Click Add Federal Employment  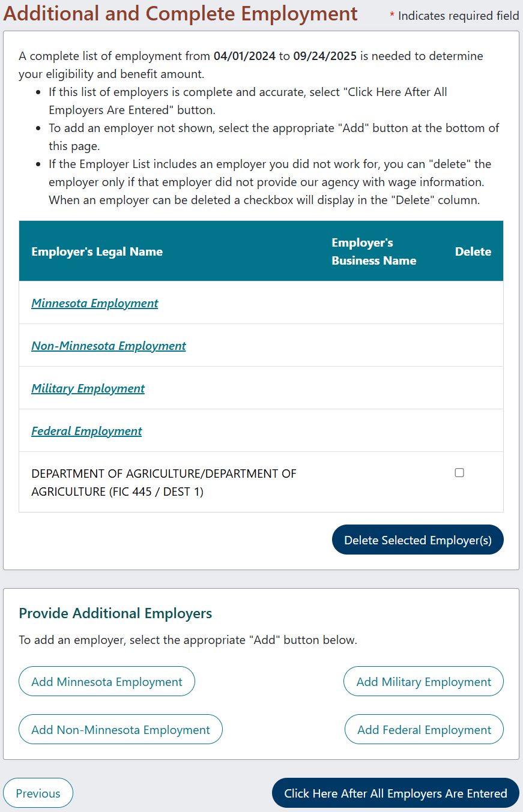[x=423, y=729]
